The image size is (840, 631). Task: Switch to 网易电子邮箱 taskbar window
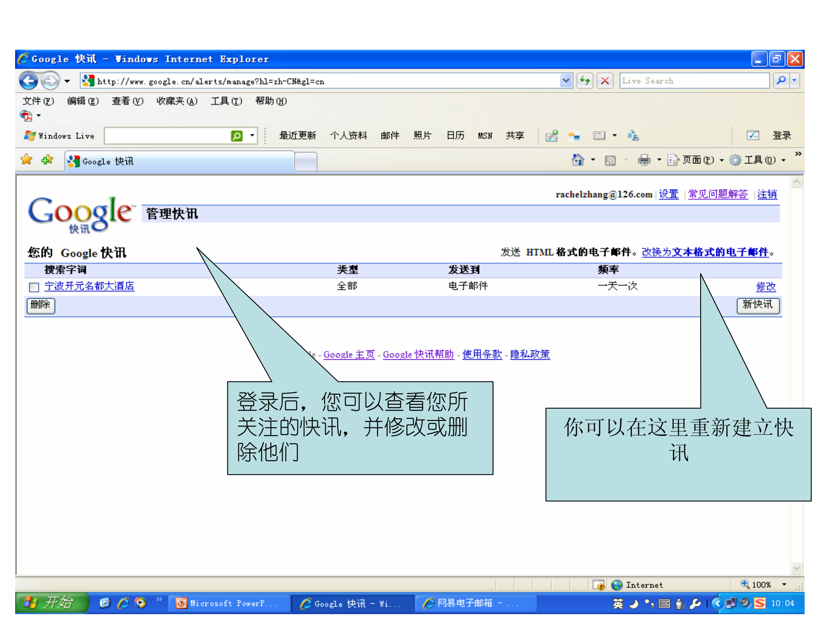coord(476,604)
